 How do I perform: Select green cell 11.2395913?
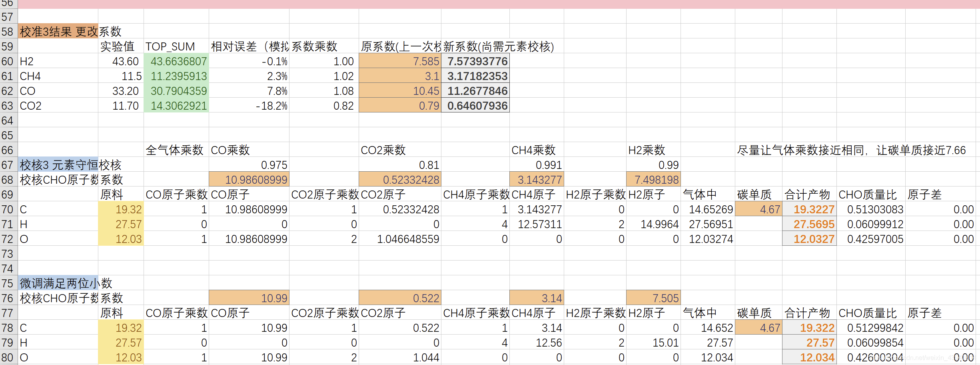tap(176, 76)
